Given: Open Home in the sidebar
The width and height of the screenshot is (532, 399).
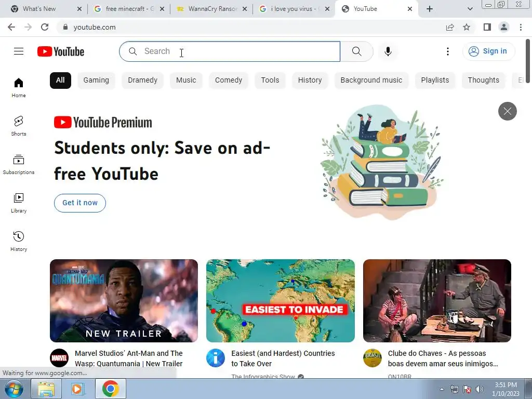Looking at the screenshot, I should click(x=19, y=87).
